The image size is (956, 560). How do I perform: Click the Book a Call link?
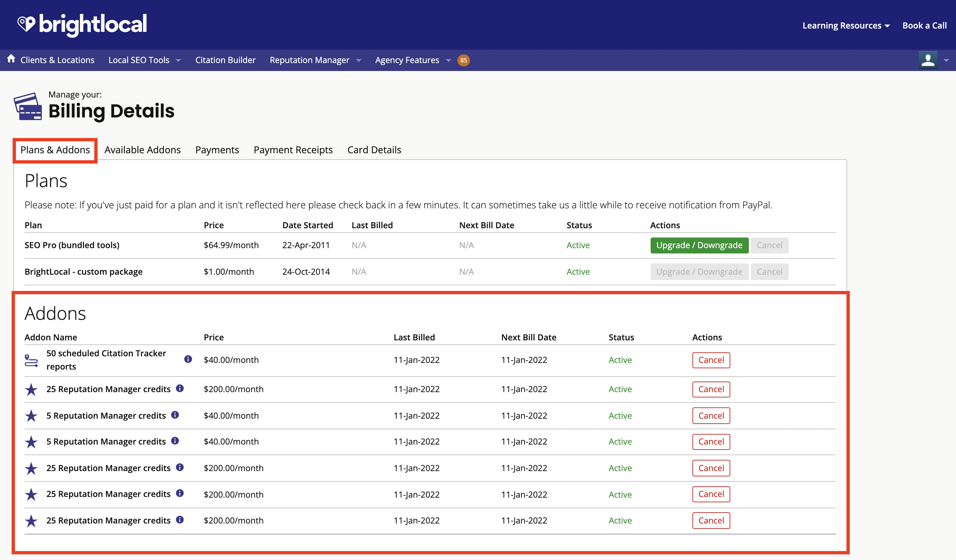924,26
